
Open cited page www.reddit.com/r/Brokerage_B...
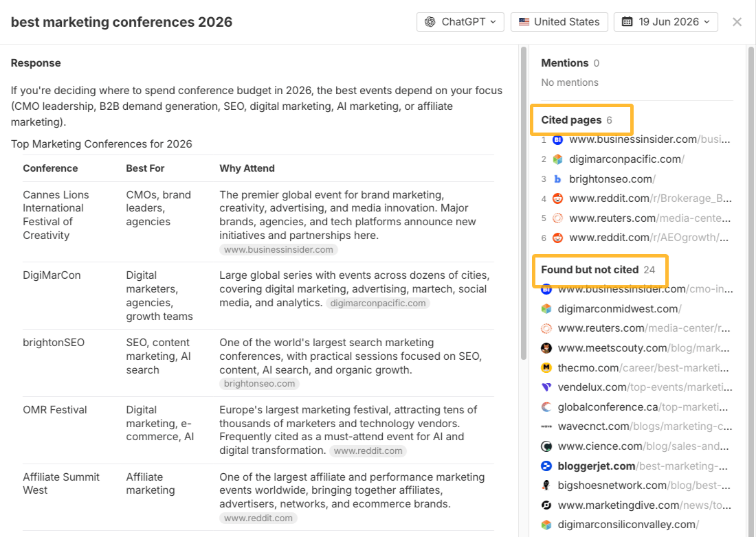(650, 198)
